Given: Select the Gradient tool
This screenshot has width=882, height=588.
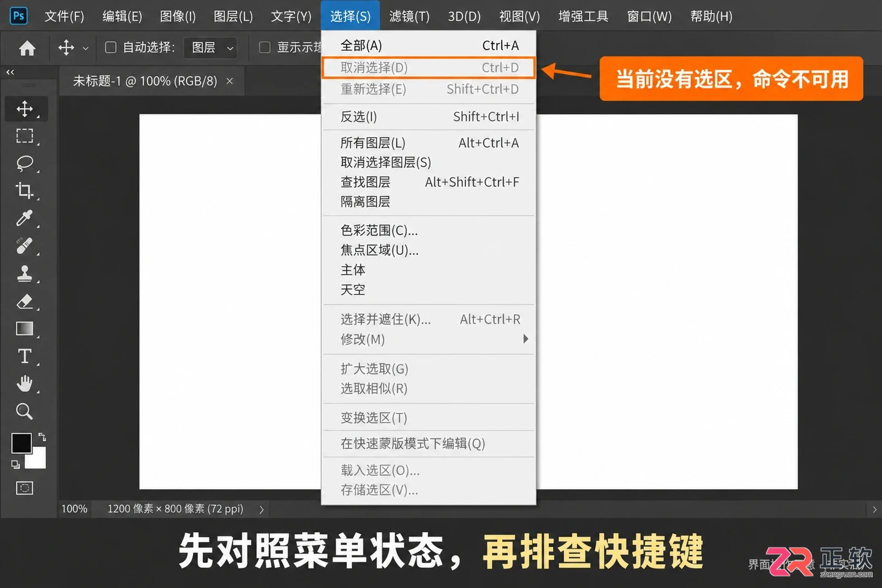Looking at the screenshot, I should point(24,329).
